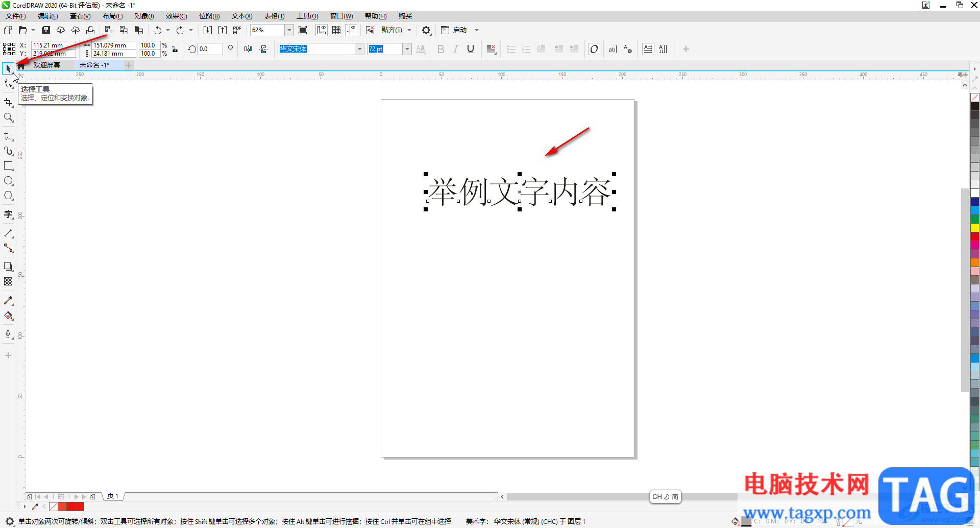The height and width of the screenshot is (528, 980).
Task: Click the Export icon
Action: click(223, 30)
